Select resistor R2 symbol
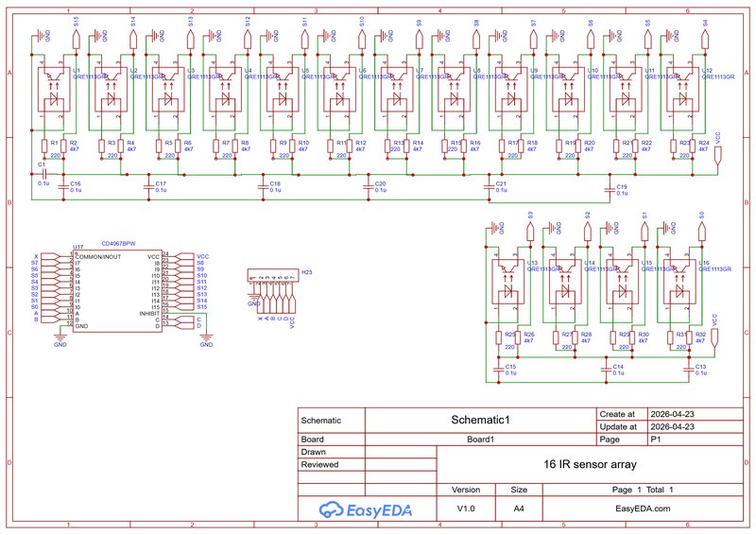Viewport: 756px width, 535px height. 63,147
